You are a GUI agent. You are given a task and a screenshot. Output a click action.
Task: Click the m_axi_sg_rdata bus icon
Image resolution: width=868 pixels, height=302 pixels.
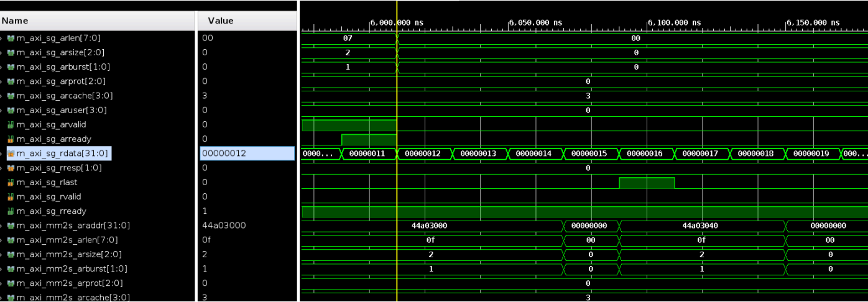10,153
